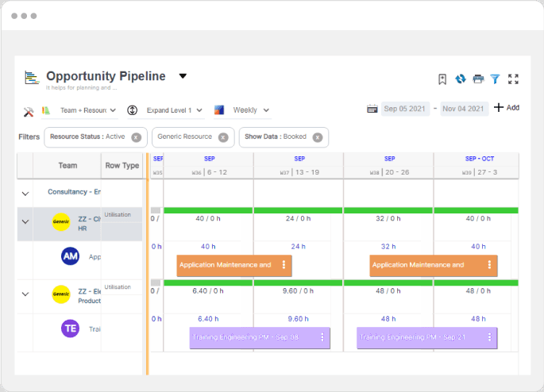Click the wrench and tools settings icon
This screenshot has width=544, height=392.
click(28, 111)
